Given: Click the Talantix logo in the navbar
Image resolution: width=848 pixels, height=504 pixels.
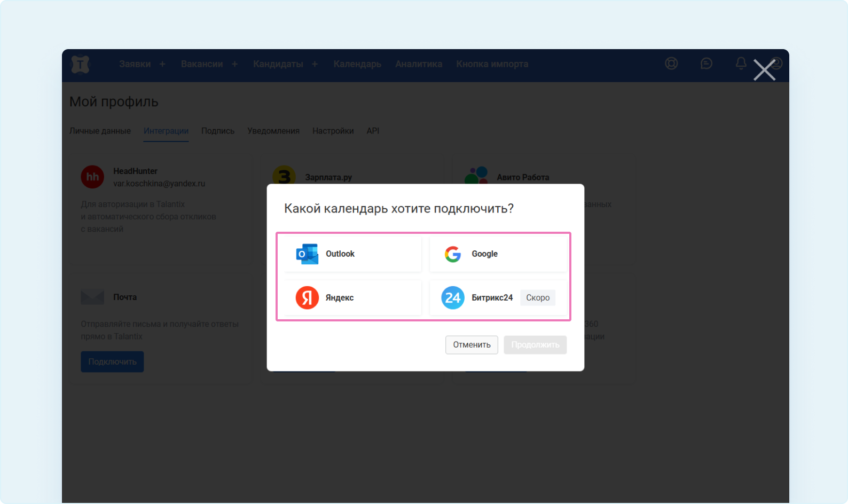Looking at the screenshot, I should pyautogui.click(x=80, y=65).
